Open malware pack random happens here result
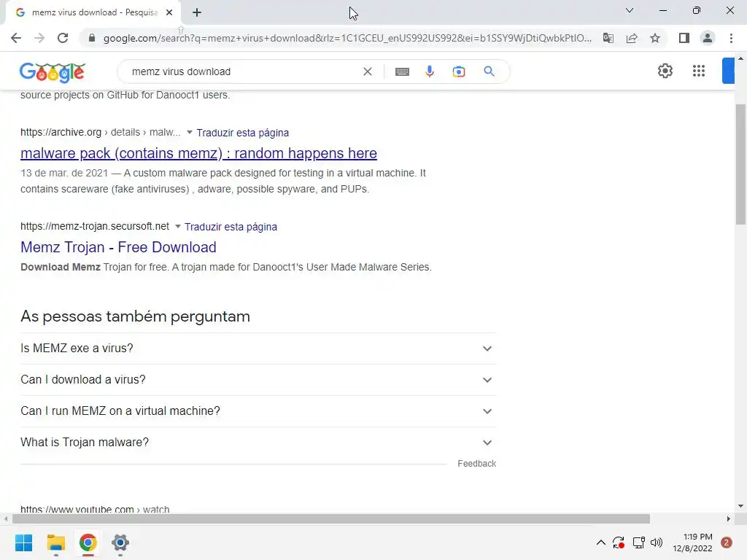This screenshot has width=747, height=560. (198, 153)
